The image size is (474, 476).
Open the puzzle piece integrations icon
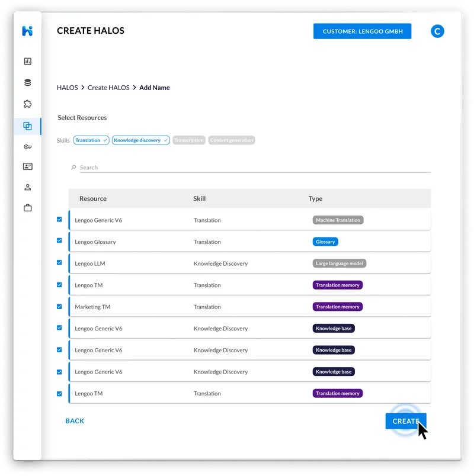pos(28,104)
